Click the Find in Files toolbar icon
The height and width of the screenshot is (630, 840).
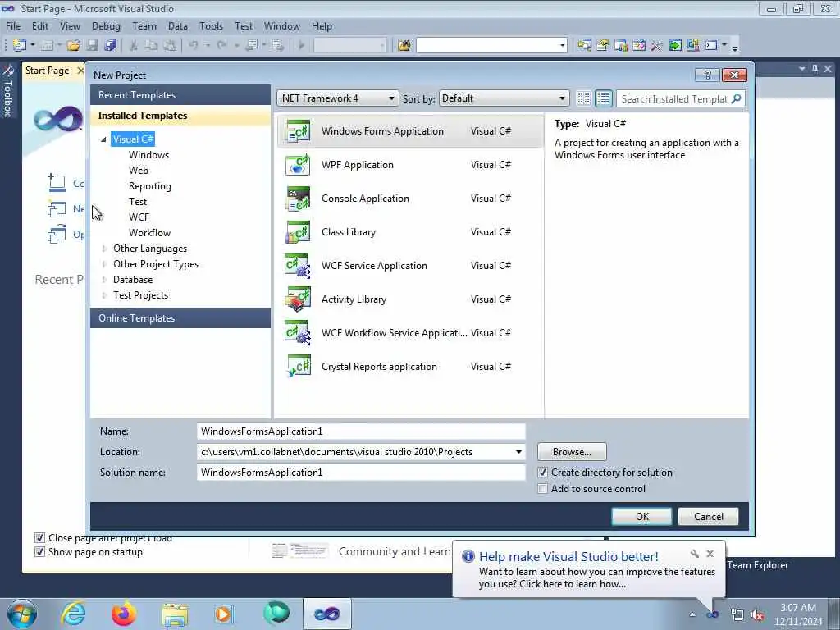pos(404,46)
